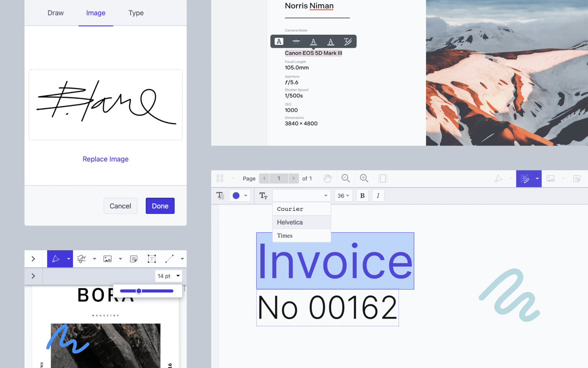588x368 pixels.
Task: Click the Replace Image link
Action: pyautogui.click(x=106, y=159)
